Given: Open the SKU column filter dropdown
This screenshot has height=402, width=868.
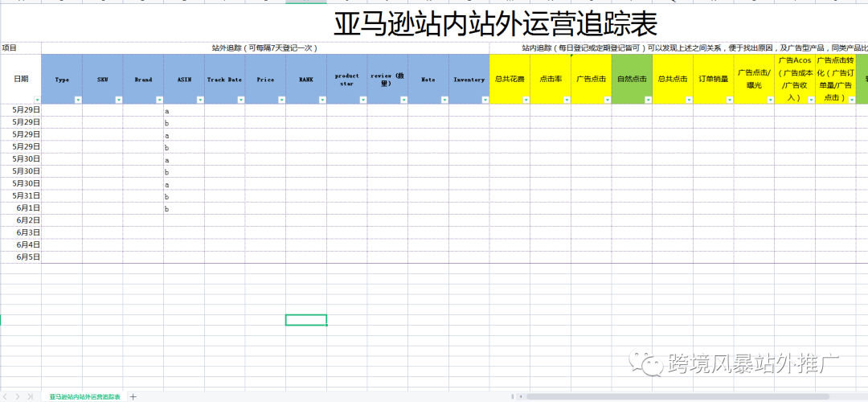Looking at the screenshot, I should coord(118,100).
